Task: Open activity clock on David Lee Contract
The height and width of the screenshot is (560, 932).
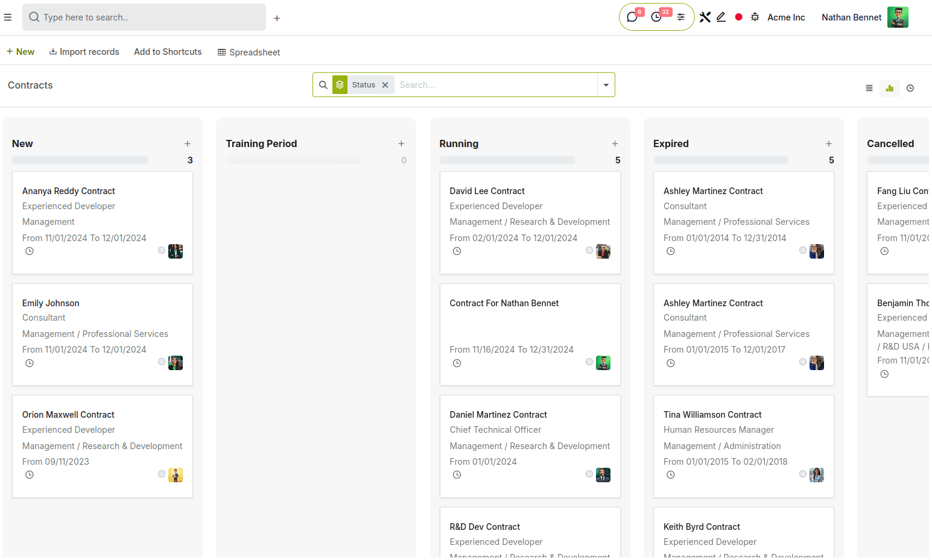Action: pyautogui.click(x=457, y=251)
